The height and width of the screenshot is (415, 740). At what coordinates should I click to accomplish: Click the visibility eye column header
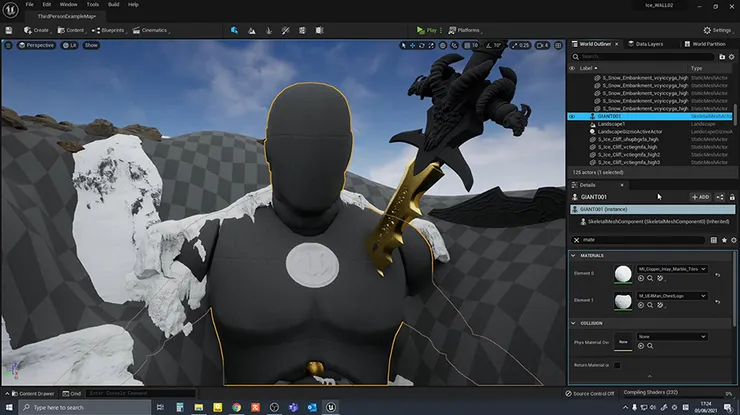[572, 68]
